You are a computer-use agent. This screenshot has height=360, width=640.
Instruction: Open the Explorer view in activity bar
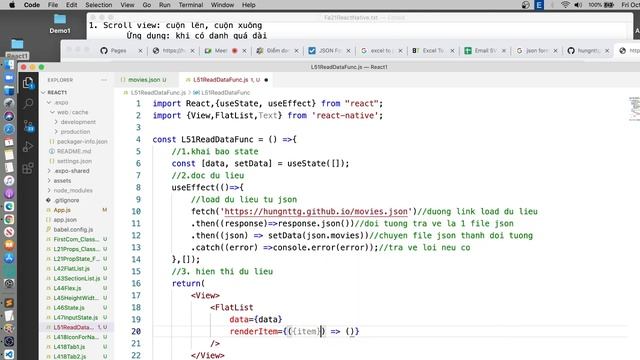pos(28,83)
